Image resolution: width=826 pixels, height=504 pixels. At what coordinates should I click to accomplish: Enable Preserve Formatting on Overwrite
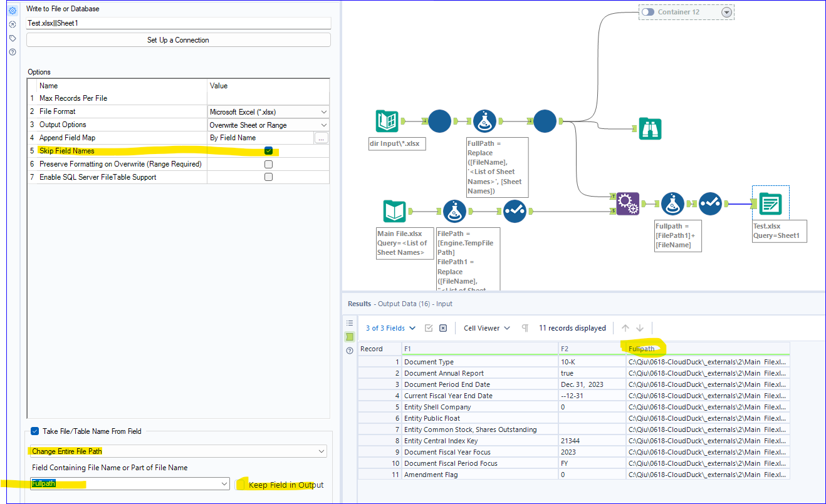[268, 163]
